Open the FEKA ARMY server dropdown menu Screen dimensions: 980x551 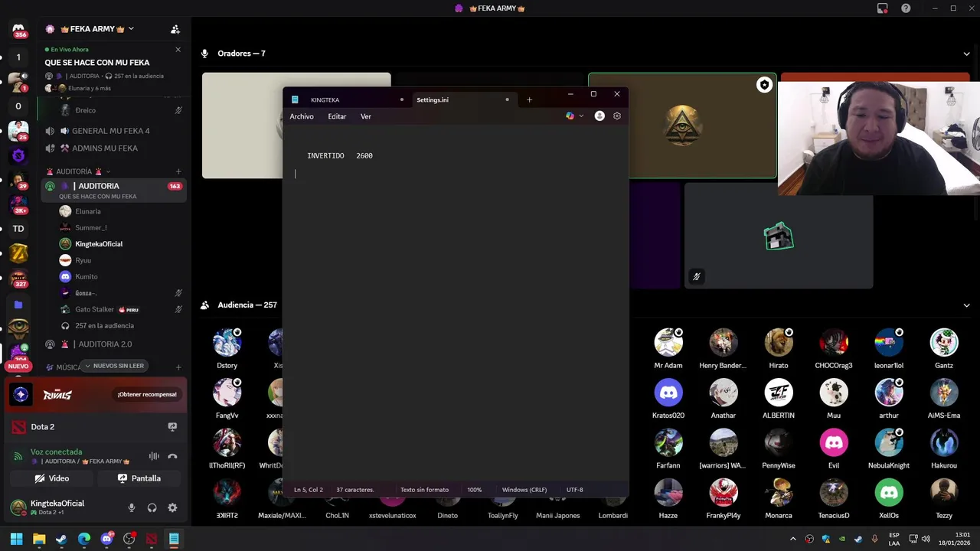click(131, 29)
